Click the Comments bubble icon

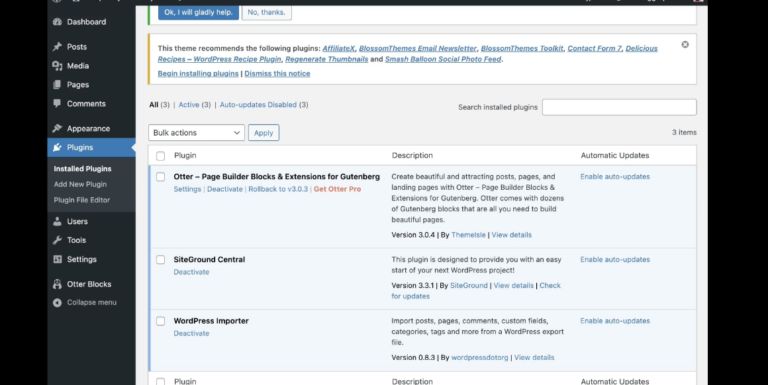(x=57, y=103)
